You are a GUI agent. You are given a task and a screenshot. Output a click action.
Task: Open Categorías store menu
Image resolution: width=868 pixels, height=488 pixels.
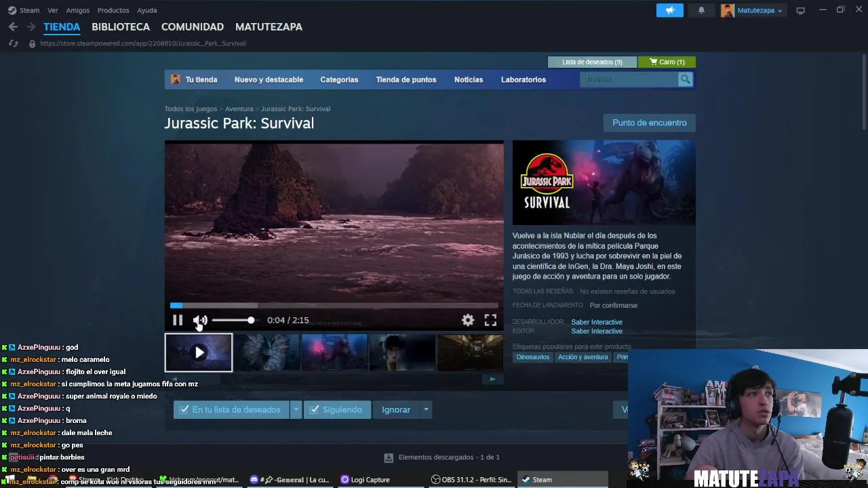click(x=339, y=79)
